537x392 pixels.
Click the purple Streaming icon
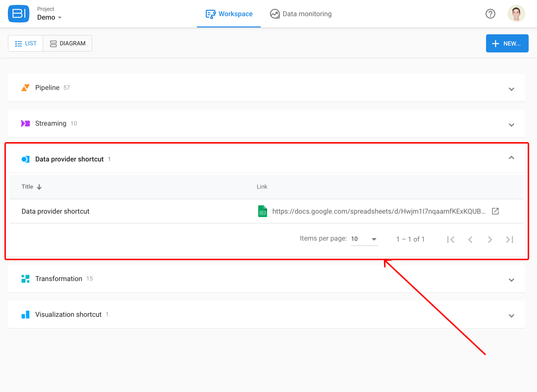(25, 123)
